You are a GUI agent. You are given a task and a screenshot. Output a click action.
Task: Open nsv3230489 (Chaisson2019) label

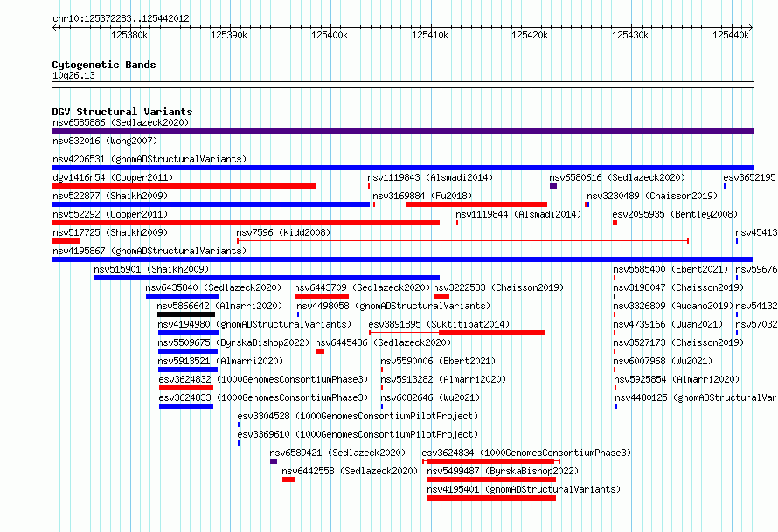click(x=652, y=196)
